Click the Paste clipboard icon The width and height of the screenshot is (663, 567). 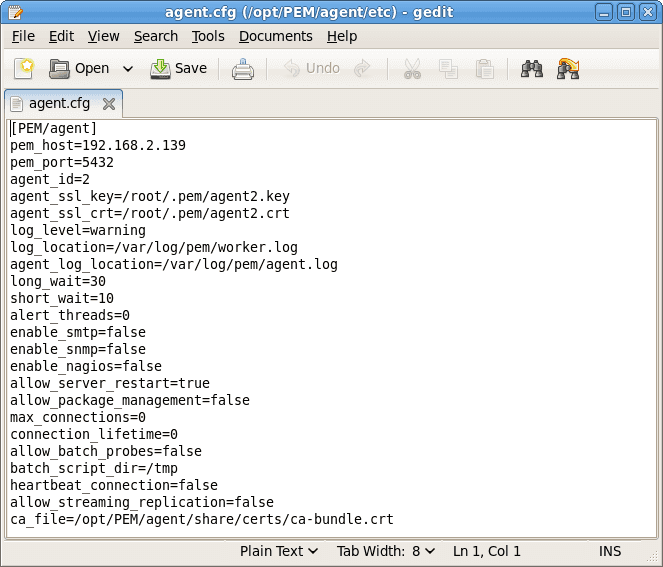[x=485, y=69]
